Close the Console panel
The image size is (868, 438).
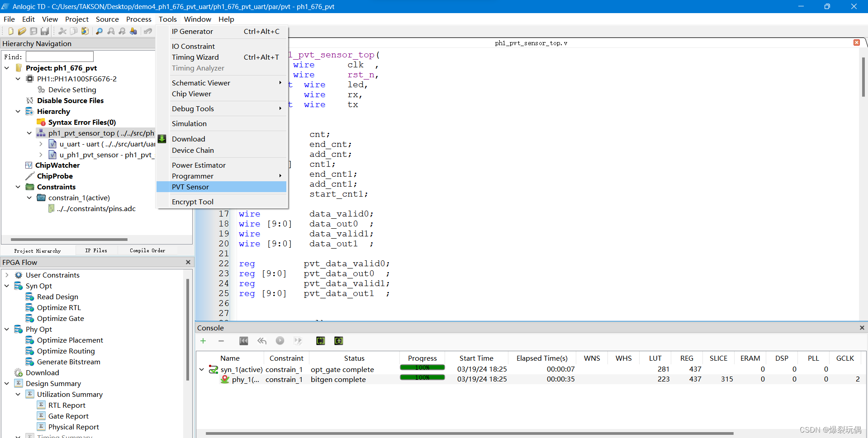pos(862,328)
